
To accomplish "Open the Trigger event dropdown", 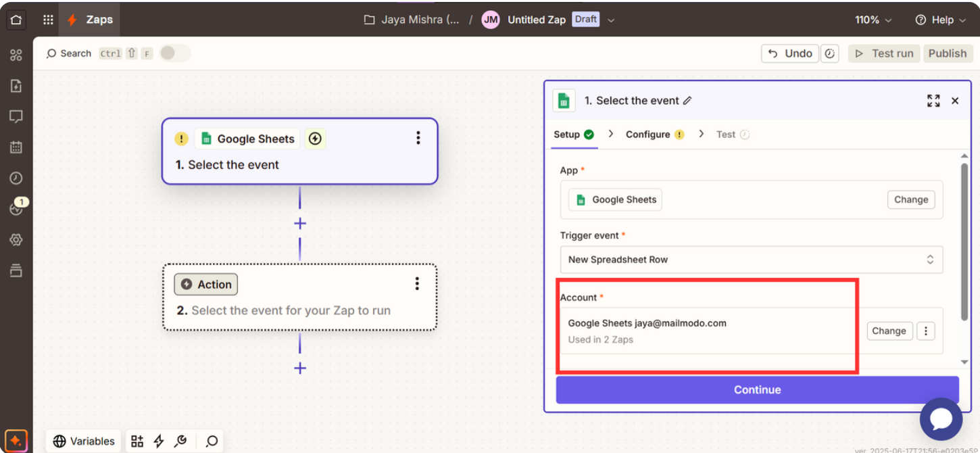I will [x=752, y=260].
